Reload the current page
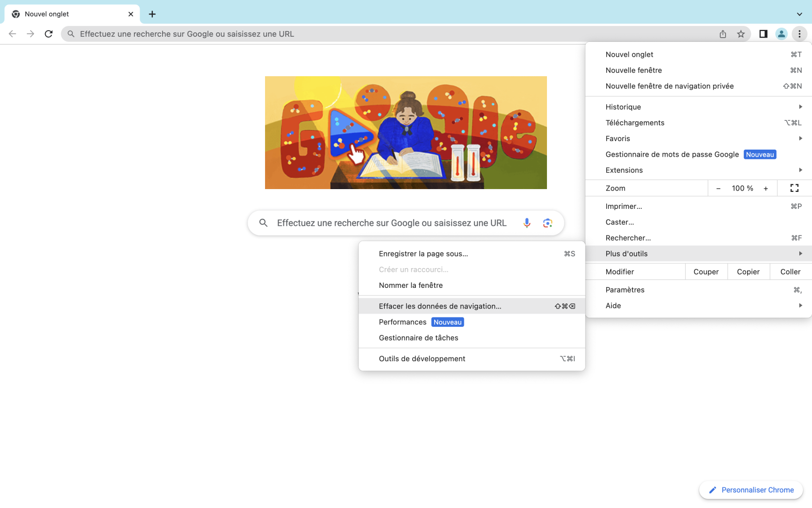Viewport: 812px width, 508px height. pyautogui.click(x=48, y=33)
